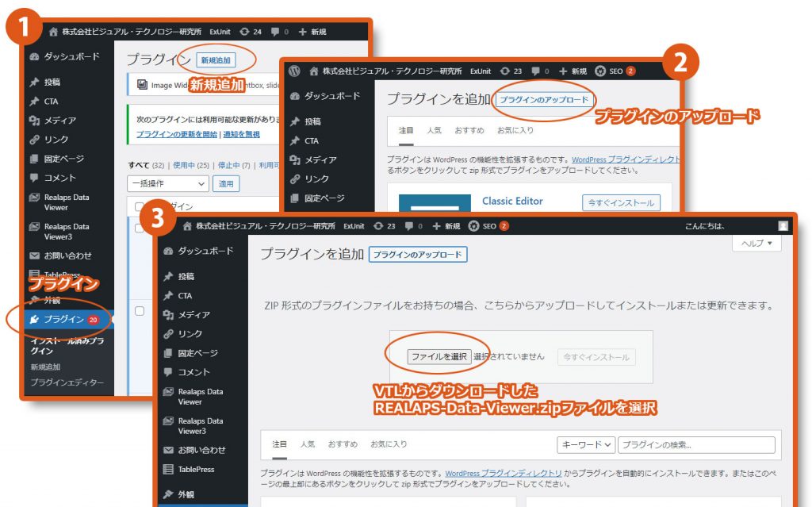In window 1, click ExUnit in the admin bar

click(x=220, y=32)
